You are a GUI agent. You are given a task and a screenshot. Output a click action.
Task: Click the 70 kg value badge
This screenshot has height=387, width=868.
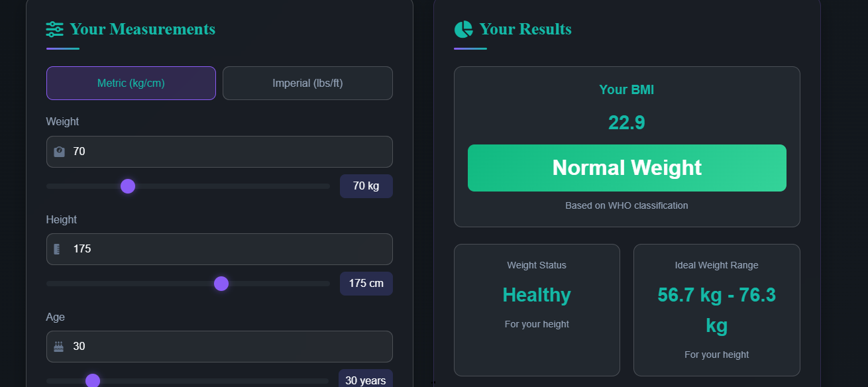coord(366,186)
